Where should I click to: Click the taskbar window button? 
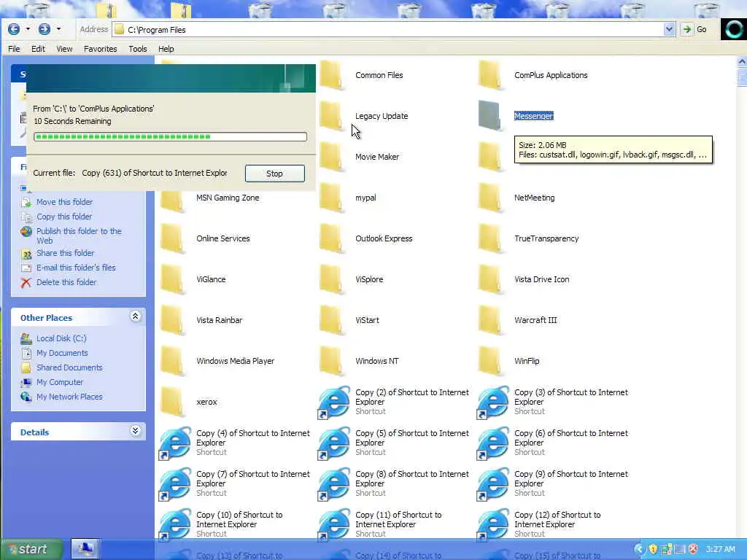click(85, 549)
